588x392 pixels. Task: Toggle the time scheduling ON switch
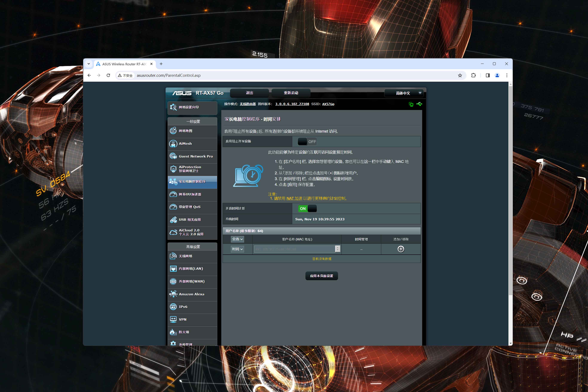(307, 208)
